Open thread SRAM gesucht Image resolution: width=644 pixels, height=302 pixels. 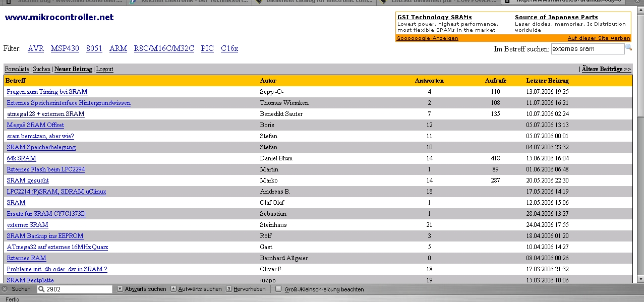[28, 180]
